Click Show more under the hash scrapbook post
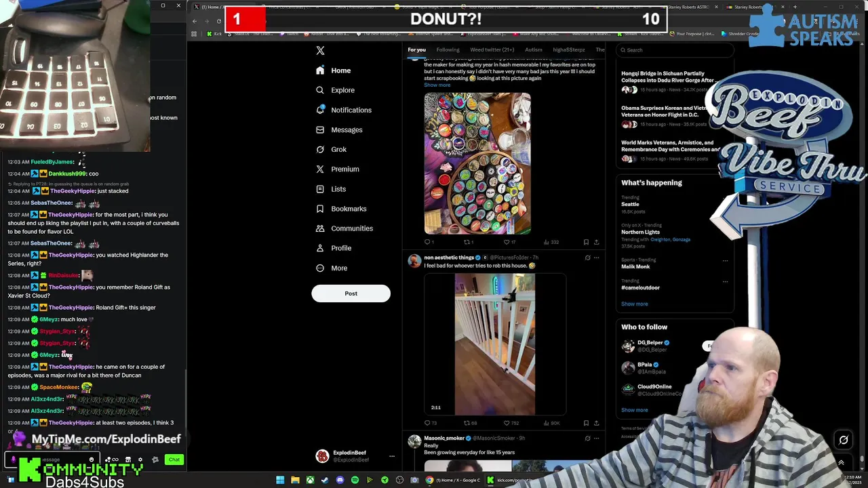Viewport: 868px width, 488px height. tap(437, 85)
